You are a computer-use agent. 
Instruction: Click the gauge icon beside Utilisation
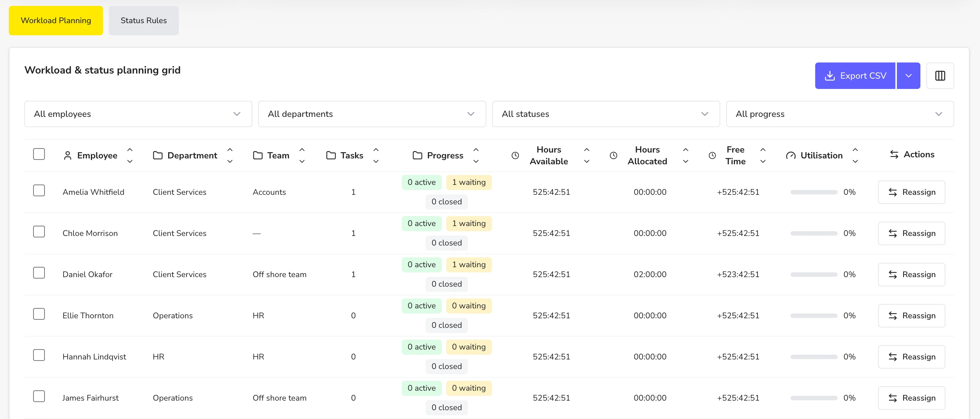pyautogui.click(x=791, y=155)
